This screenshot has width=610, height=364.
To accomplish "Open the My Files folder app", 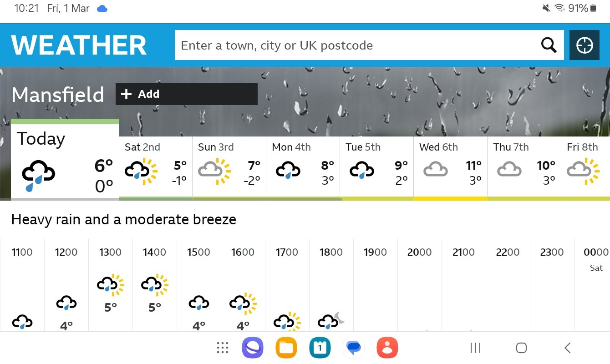I will 286,348.
